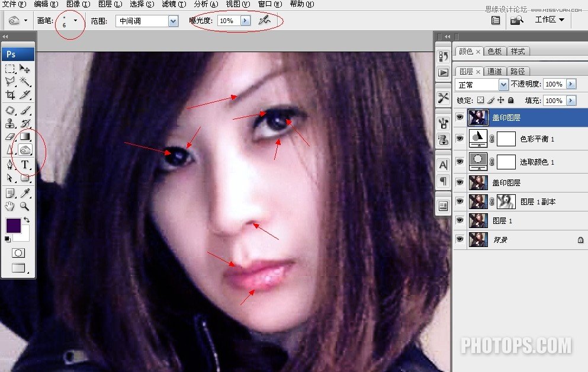588x372 pixels.
Task: Hide the 图层 1 layer
Action: [460, 220]
